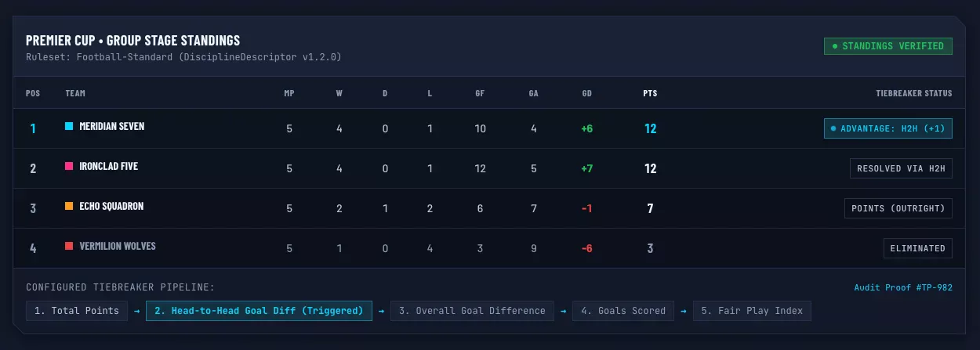Screen dimensions: 980x350
Task: Sort by the GF column header
Action: 480,93
